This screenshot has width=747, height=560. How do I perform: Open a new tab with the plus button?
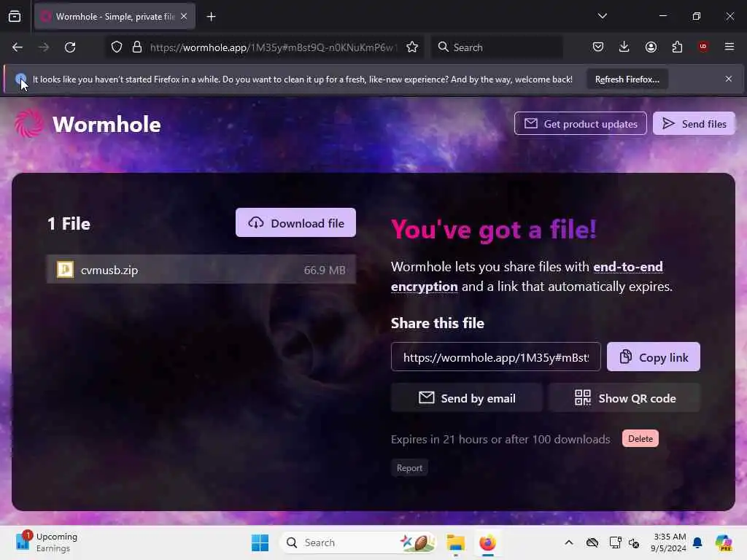pos(211,17)
